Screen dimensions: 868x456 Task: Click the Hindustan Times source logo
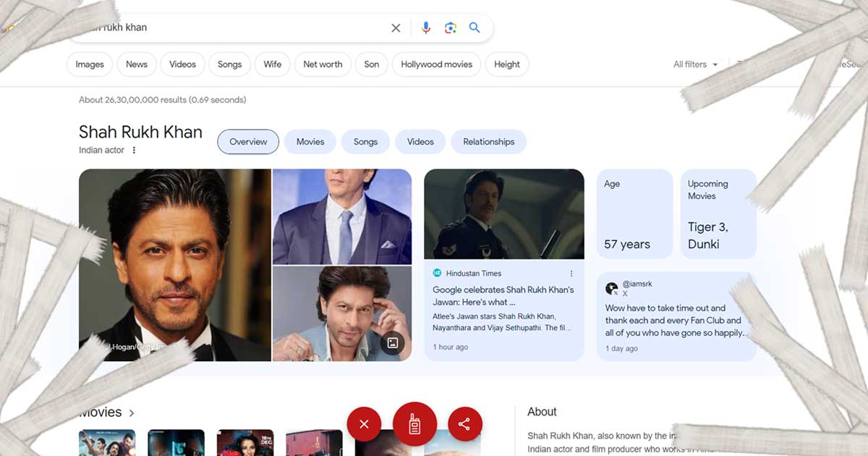pyautogui.click(x=437, y=274)
